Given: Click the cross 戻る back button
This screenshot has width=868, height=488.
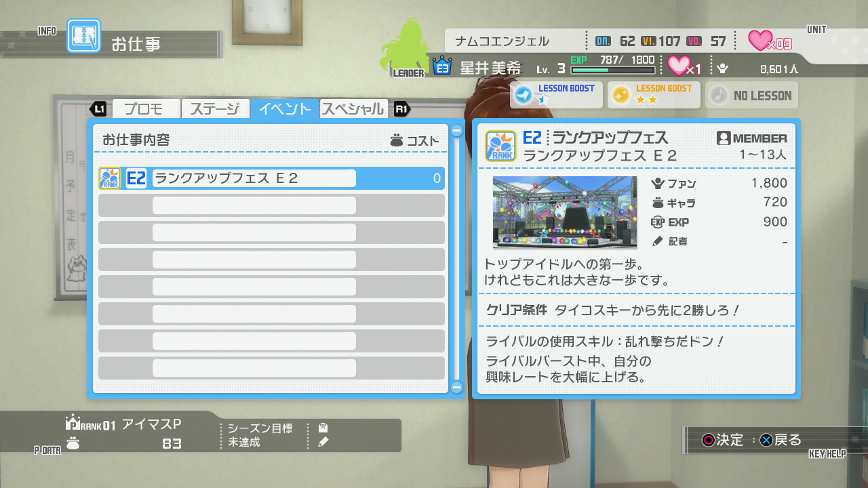Looking at the screenshot, I should tap(781, 440).
